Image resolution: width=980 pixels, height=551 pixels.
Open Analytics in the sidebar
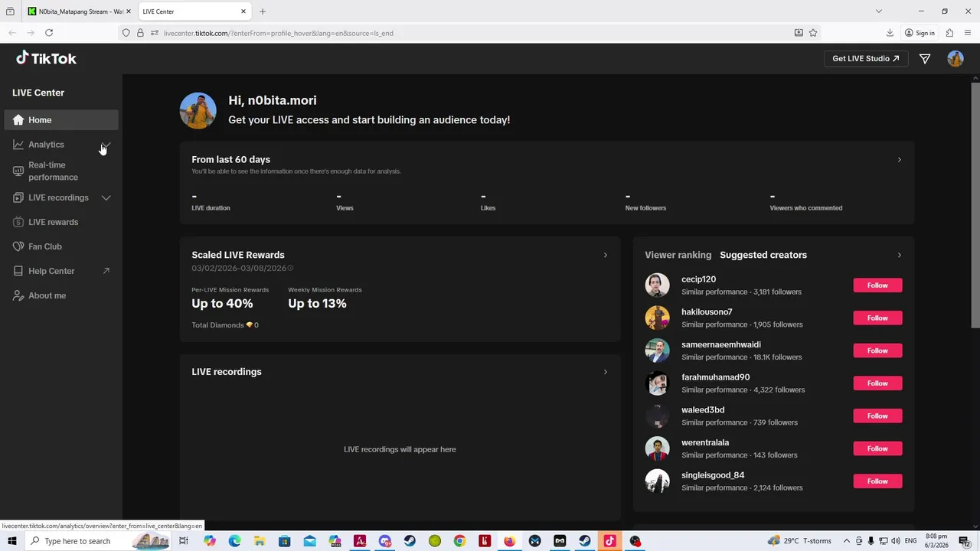[46, 145]
